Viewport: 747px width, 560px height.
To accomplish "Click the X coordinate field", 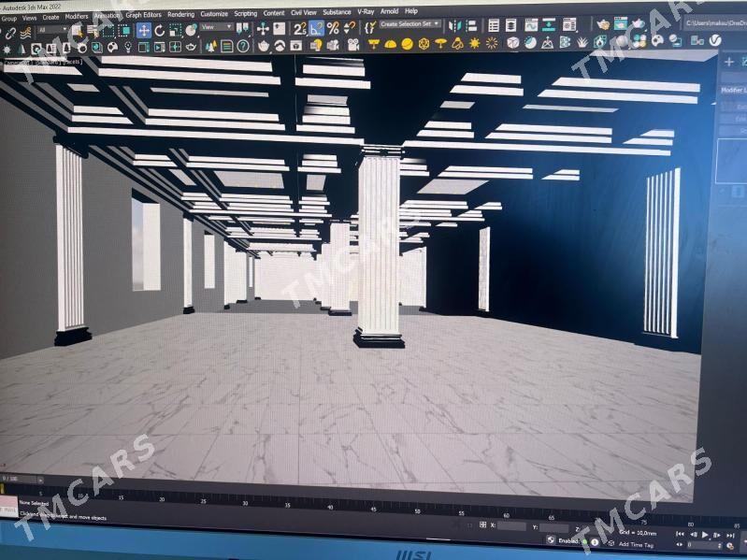I will (511, 526).
